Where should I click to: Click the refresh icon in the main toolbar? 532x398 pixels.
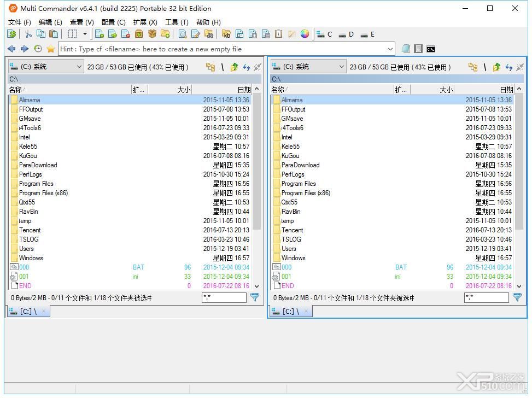click(x=12, y=34)
